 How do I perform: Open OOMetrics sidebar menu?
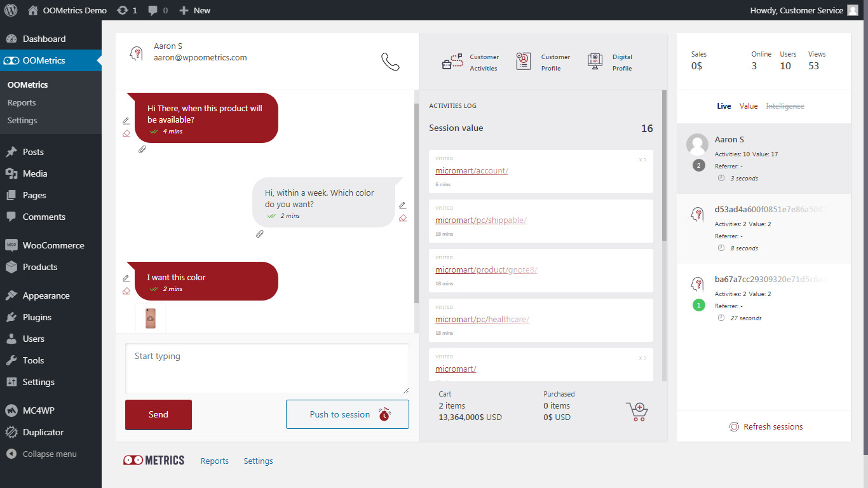tap(51, 60)
